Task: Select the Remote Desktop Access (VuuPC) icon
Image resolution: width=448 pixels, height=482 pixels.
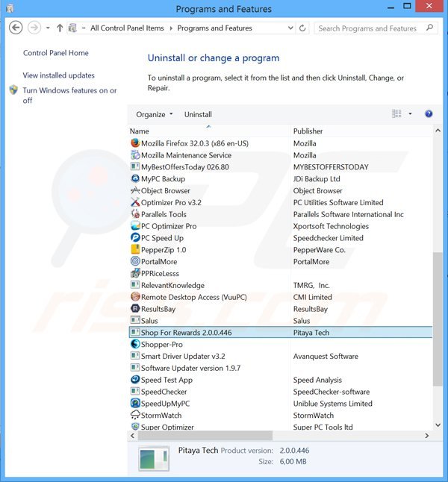Action: click(x=135, y=297)
